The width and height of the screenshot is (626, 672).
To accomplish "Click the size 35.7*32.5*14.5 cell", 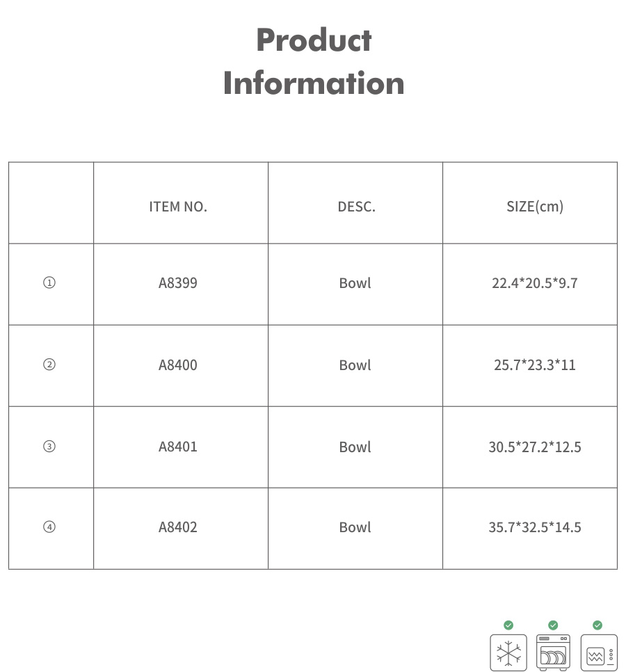I will click(535, 527).
